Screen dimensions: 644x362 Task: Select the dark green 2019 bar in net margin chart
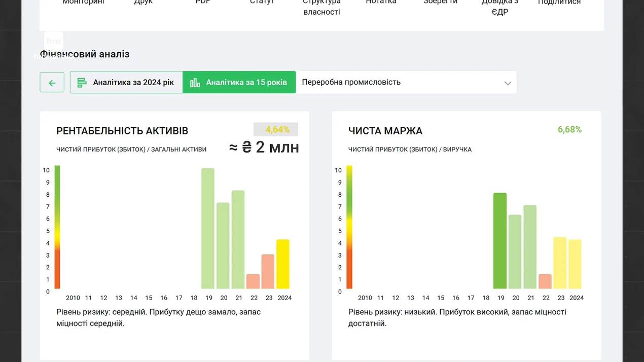tap(499, 241)
